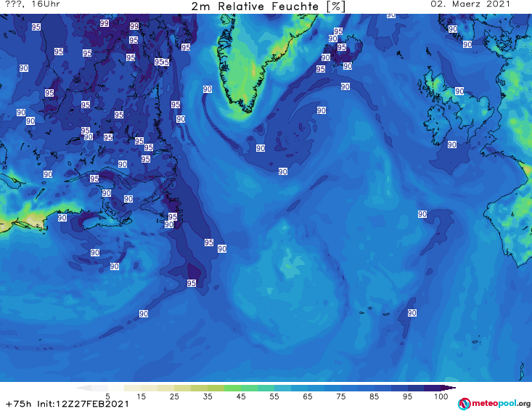Click the color scale tick label '65'

point(308,396)
